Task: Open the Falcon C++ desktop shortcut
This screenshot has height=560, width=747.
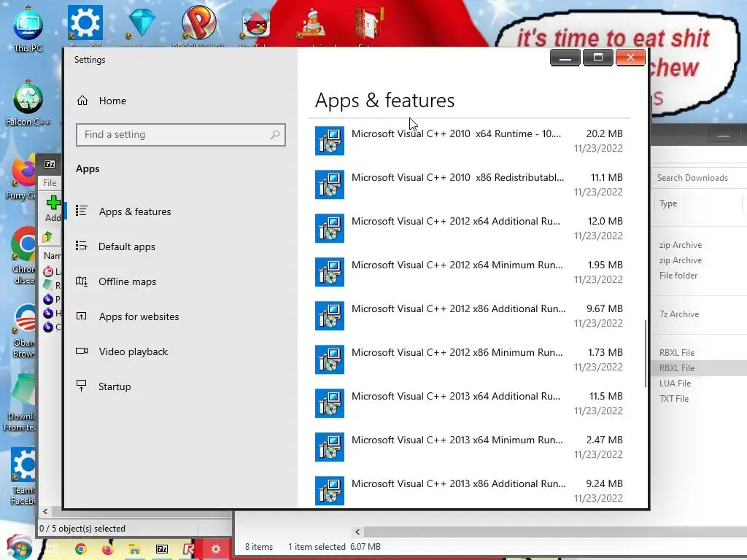Action: click(28, 103)
